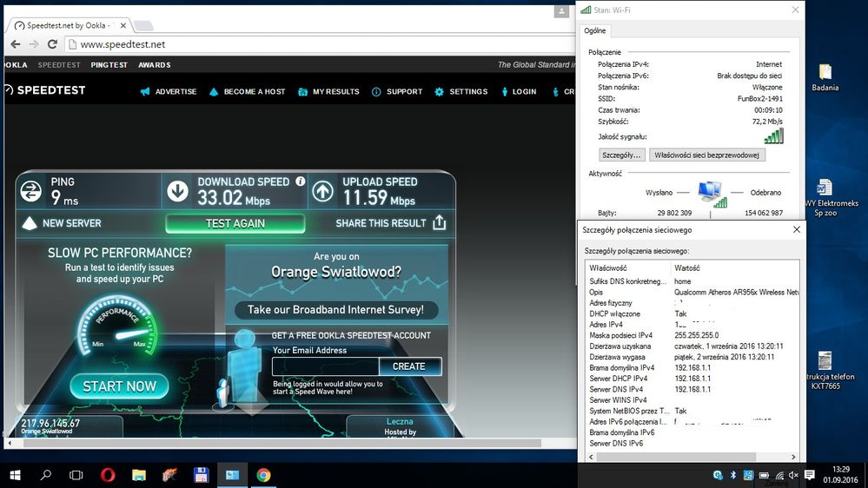Click the LOGIN link
The height and width of the screenshot is (488, 868).
519,92
